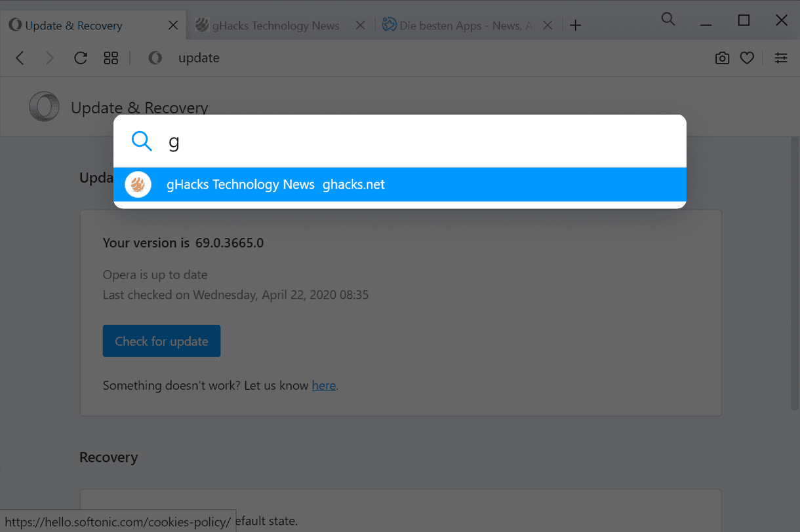800x532 pixels.
Task: Close the gHacks Technology News tab
Action: (x=360, y=26)
